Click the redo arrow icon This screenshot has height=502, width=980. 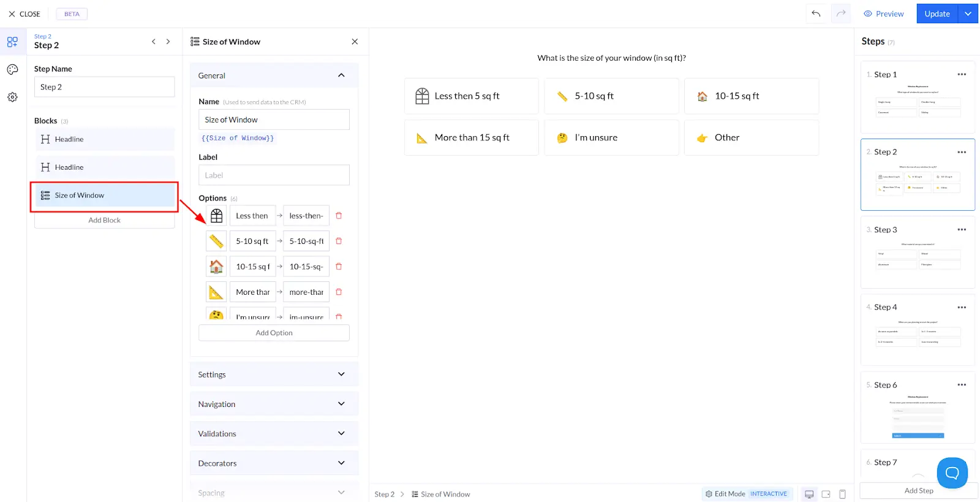point(841,13)
